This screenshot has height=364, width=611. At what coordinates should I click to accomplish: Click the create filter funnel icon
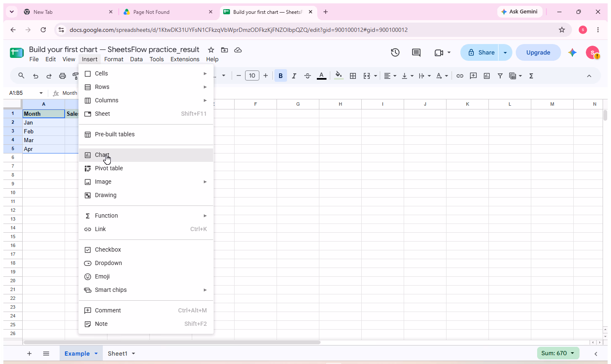pyautogui.click(x=500, y=76)
